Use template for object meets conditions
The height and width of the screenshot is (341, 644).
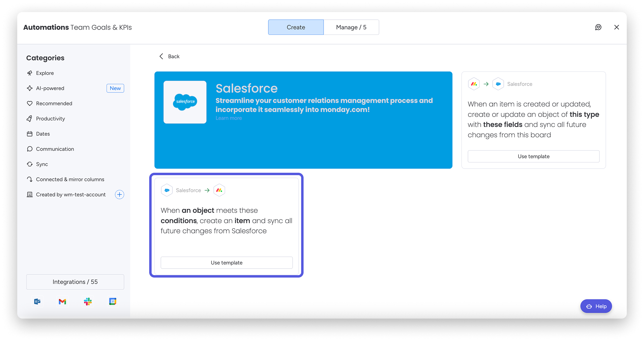pos(227,262)
